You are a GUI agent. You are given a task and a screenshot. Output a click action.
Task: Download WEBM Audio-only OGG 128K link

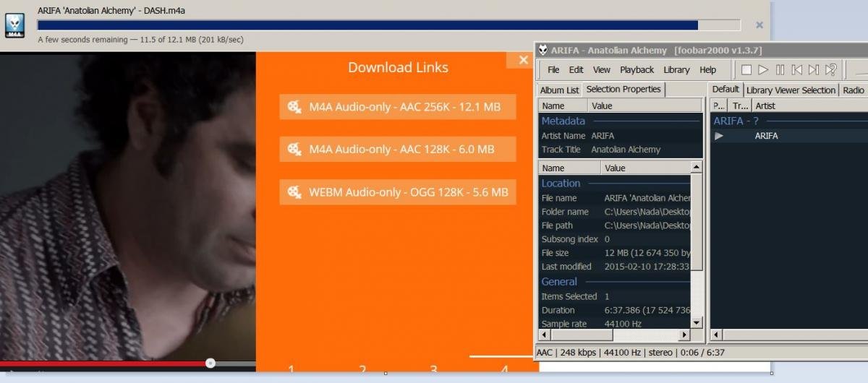pyautogui.click(x=397, y=192)
